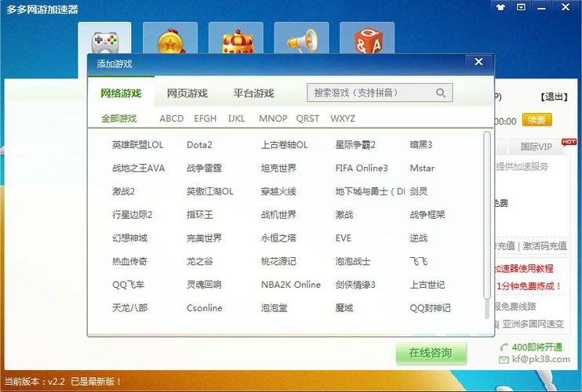Select game 激战2
Image resolution: width=582 pixels, height=392 pixels.
tap(123, 192)
